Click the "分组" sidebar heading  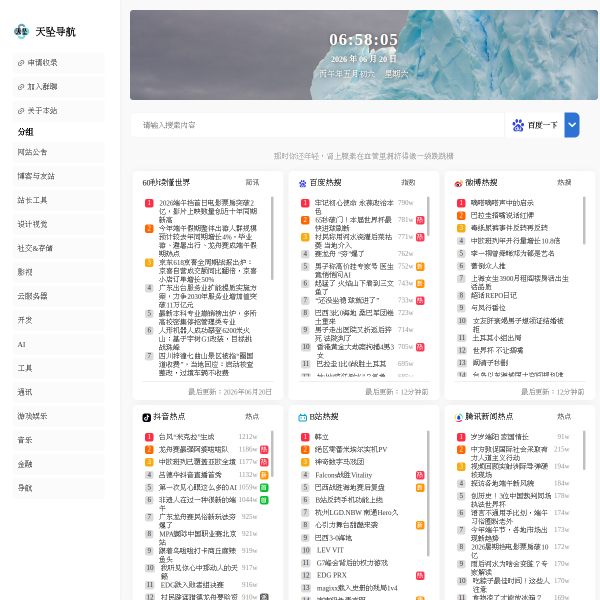coord(26,132)
